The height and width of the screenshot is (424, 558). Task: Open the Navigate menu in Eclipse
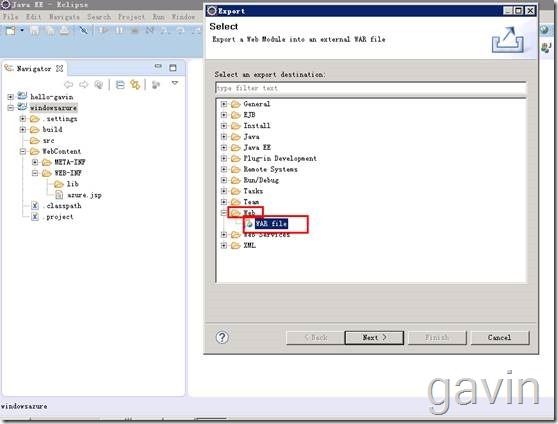[64, 17]
